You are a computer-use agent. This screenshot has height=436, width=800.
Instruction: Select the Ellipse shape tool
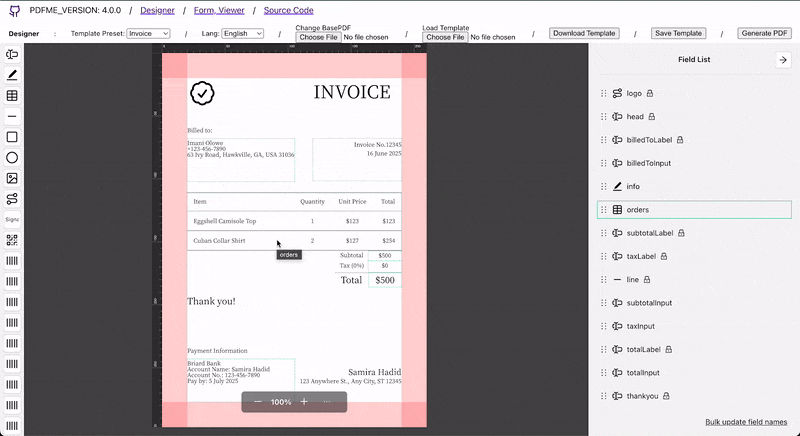pos(12,158)
